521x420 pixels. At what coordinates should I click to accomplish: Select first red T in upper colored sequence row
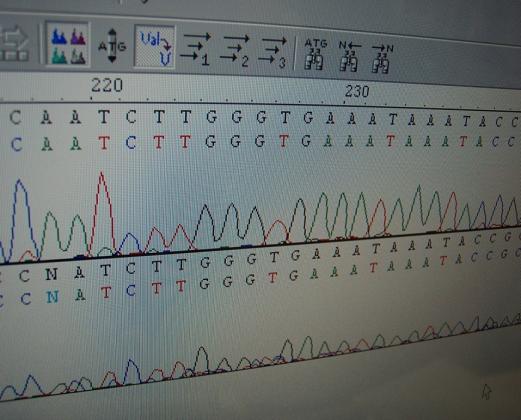[x=104, y=143]
